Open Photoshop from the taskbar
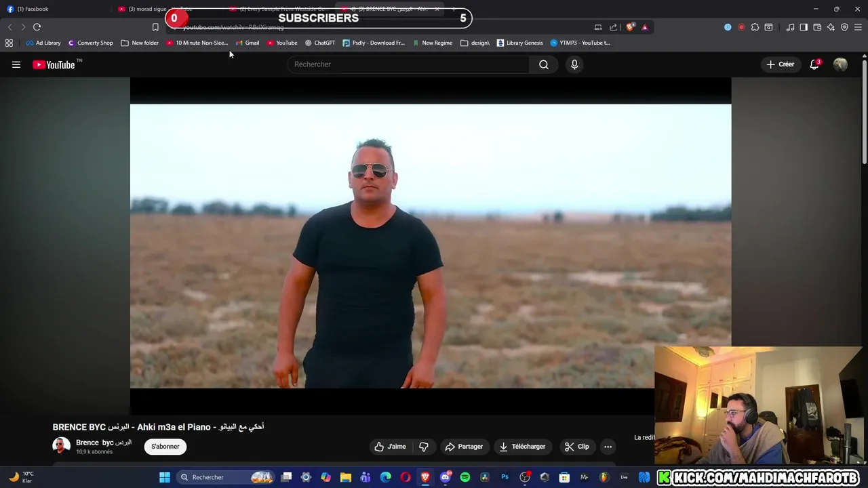Image resolution: width=868 pixels, height=488 pixels. pyautogui.click(x=505, y=477)
